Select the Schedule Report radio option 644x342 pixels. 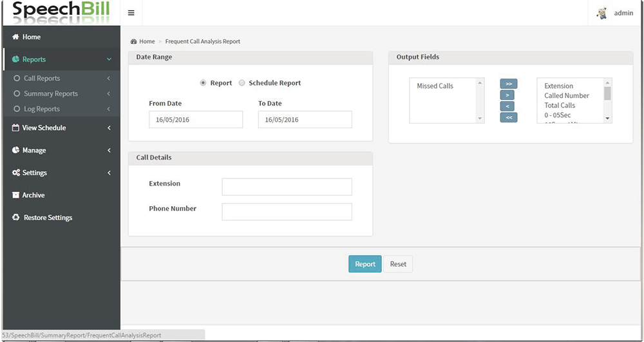[242, 83]
